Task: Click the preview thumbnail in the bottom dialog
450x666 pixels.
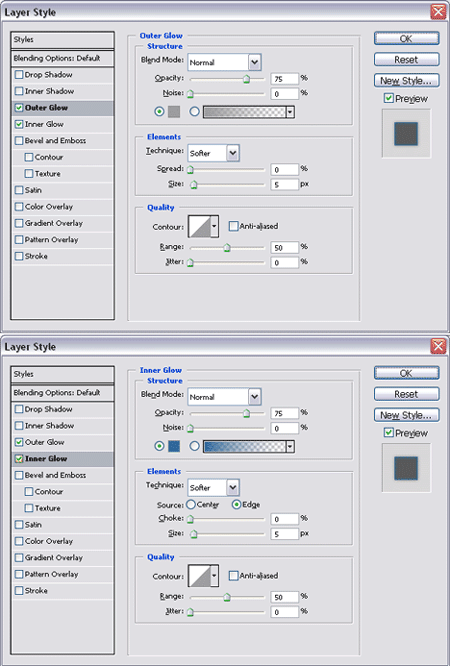Action: click(406, 468)
